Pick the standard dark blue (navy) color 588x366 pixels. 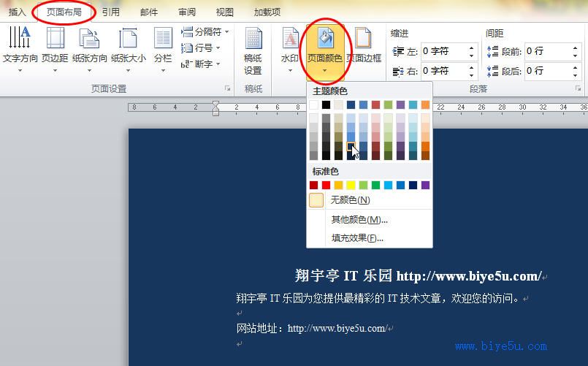pyautogui.click(x=413, y=185)
